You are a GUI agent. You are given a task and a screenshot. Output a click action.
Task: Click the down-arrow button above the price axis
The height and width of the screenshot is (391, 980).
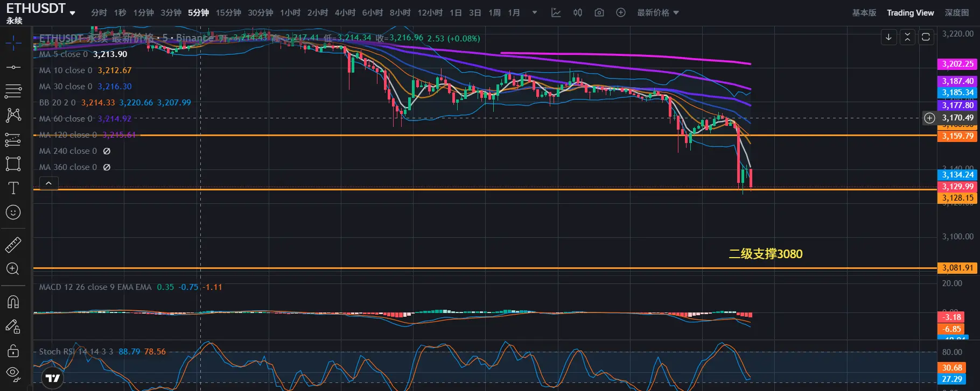click(888, 37)
